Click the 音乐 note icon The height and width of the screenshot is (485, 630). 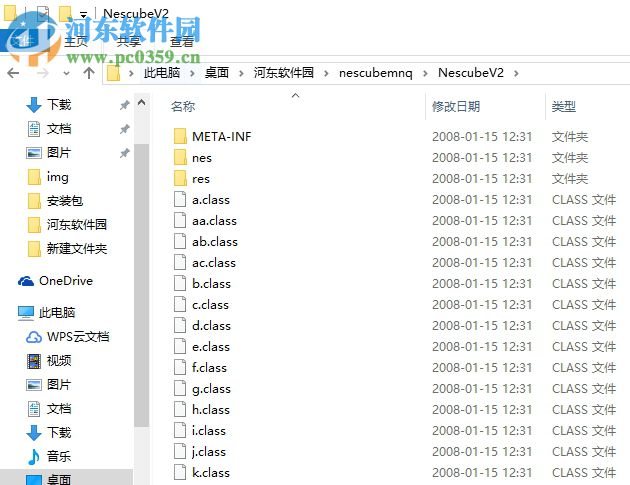pos(34,457)
